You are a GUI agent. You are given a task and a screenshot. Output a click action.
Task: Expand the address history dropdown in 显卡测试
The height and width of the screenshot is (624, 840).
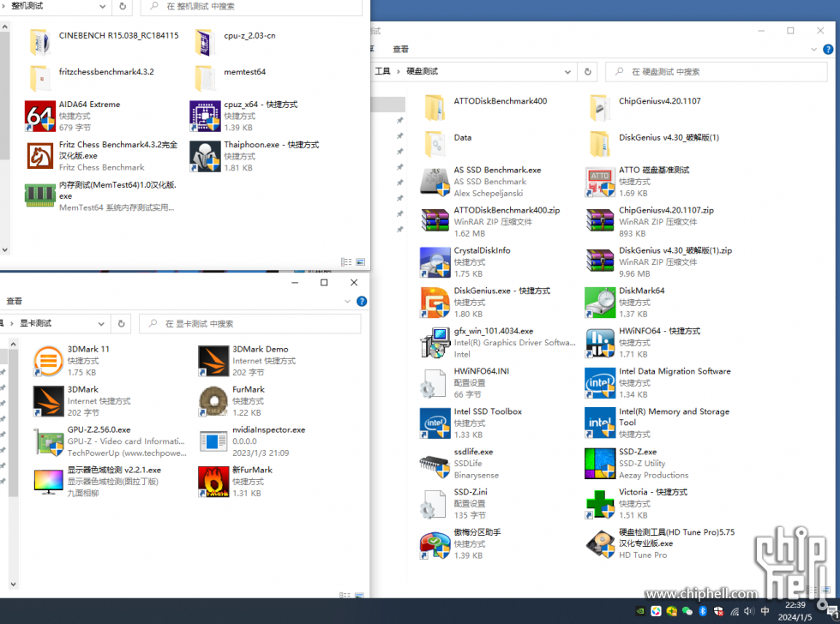click(101, 323)
